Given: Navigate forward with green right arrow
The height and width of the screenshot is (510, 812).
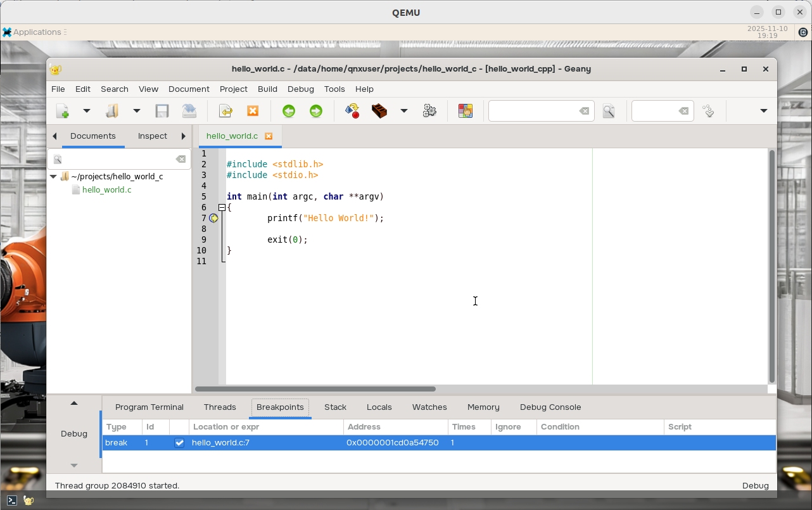Looking at the screenshot, I should tap(315, 111).
